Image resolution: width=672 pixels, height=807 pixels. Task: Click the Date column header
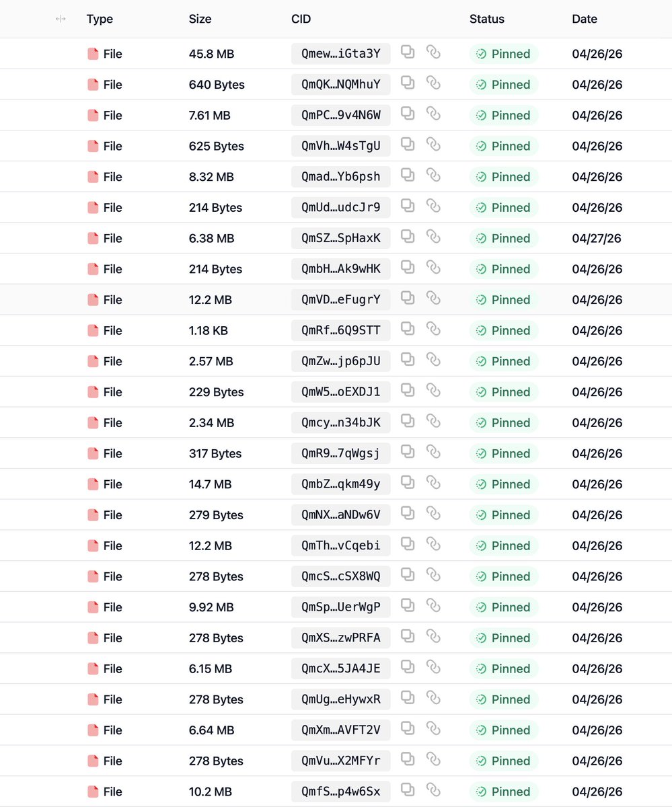[x=585, y=19]
